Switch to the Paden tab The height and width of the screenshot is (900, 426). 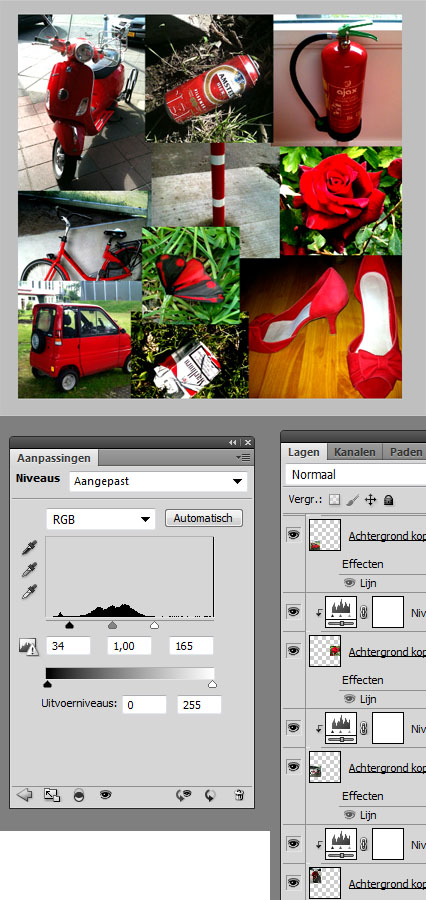pyautogui.click(x=406, y=452)
